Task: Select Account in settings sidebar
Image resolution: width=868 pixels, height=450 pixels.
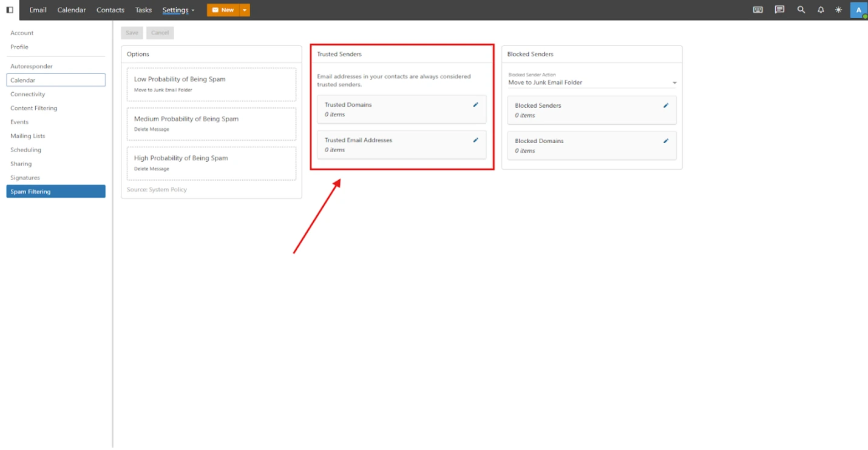Action: coord(56,33)
